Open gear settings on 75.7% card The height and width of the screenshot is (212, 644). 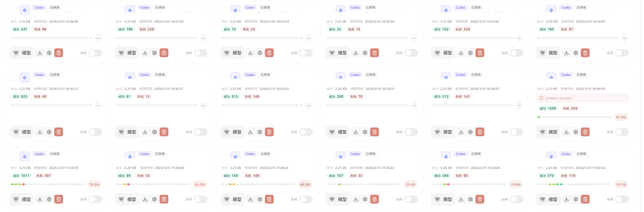point(576,199)
